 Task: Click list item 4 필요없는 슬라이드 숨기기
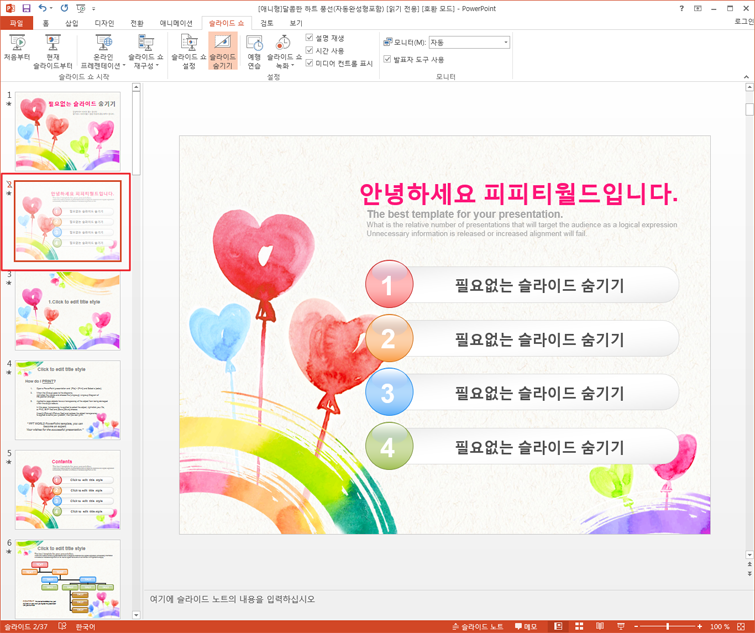point(539,447)
